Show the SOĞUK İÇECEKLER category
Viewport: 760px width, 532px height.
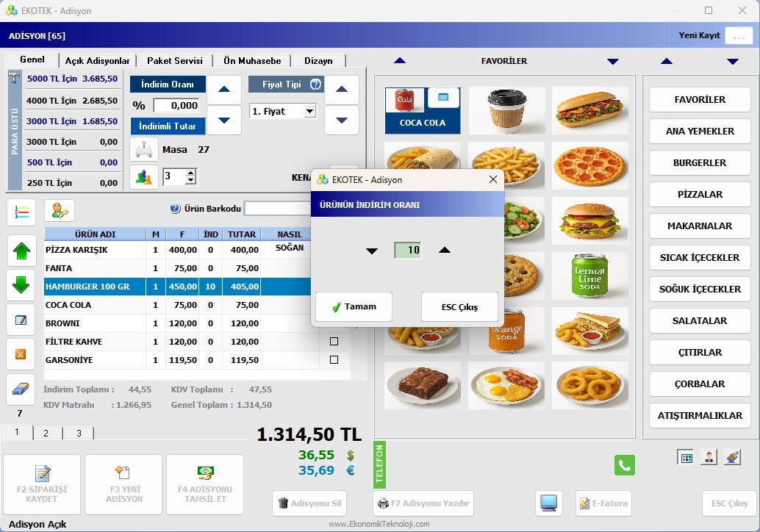[x=700, y=290]
